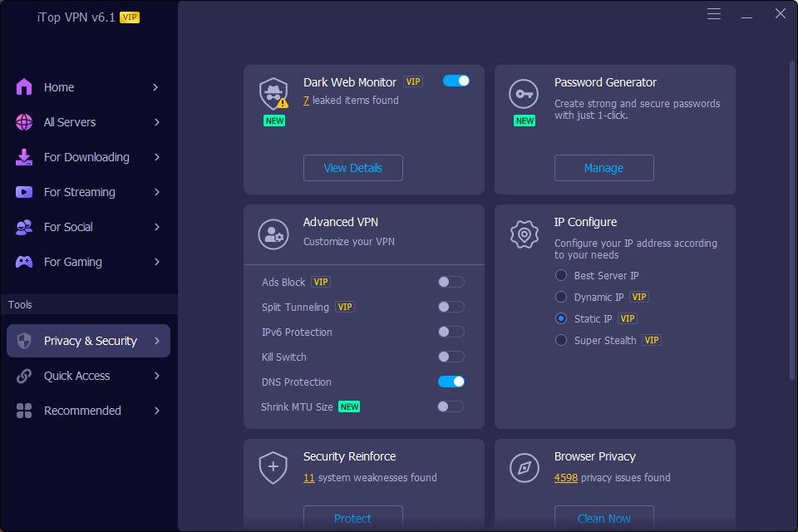Click the View Details button
The image size is (798, 532).
tap(352, 168)
